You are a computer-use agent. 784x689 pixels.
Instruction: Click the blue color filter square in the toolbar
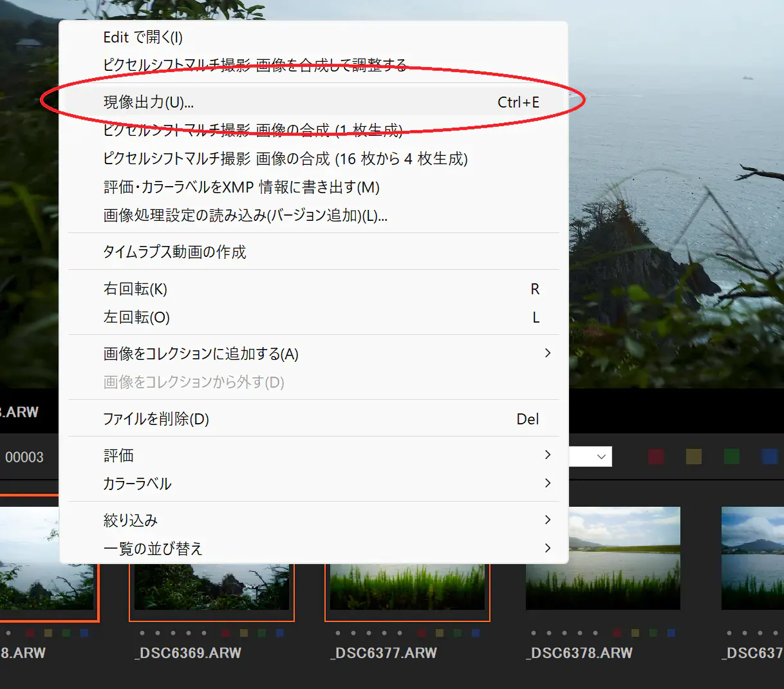coord(769,457)
